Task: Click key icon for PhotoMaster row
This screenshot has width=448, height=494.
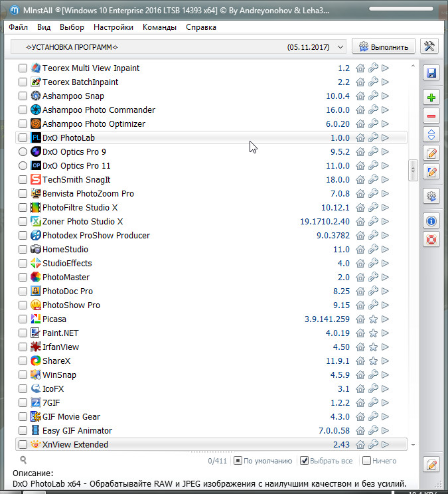Action: (373, 278)
